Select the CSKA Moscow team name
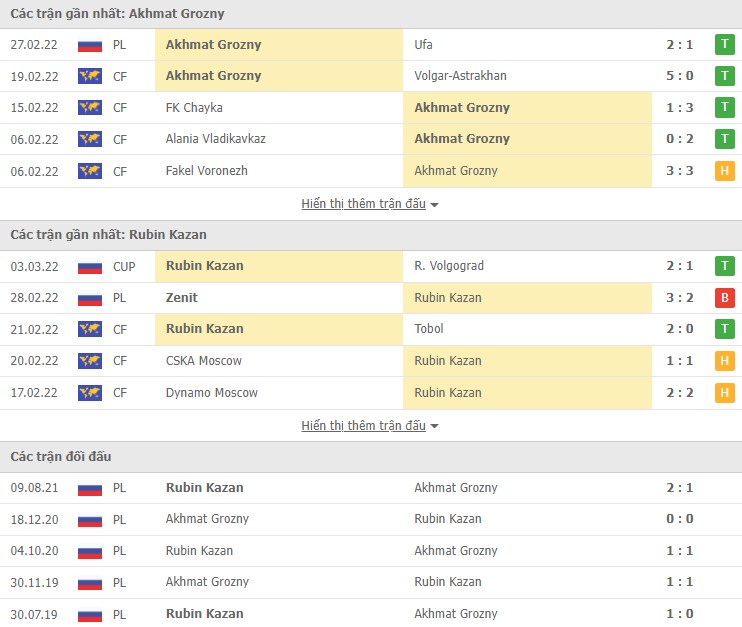This screenshot has width=742, height=627. point(203,361)
